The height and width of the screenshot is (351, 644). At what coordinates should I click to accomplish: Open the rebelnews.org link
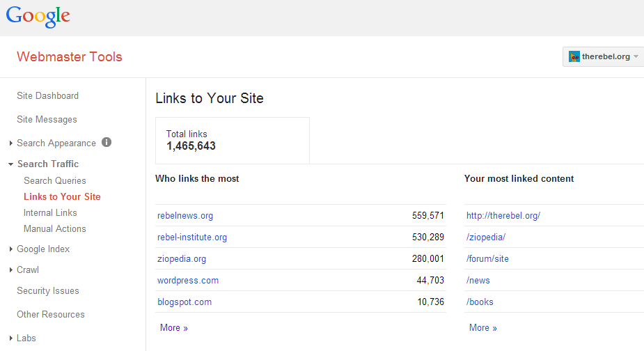pyautogui.click(x=185, y=216)
